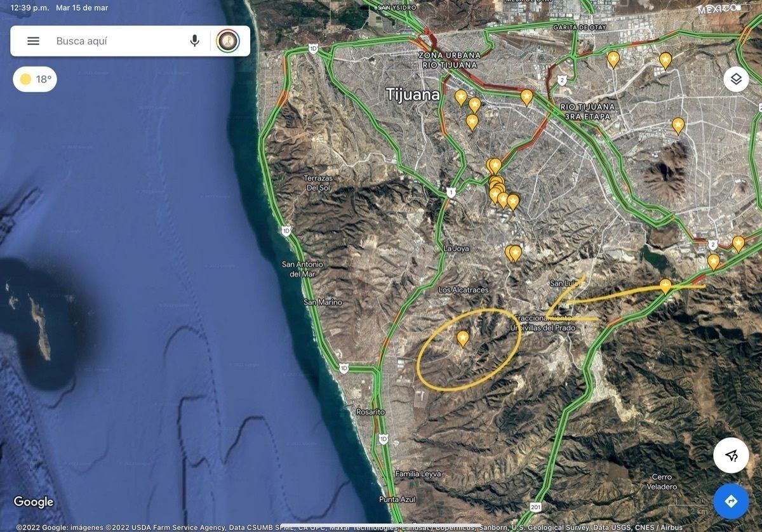Tap the Tijuana city label
Viewport: 762px width, 532px height.
413,95
